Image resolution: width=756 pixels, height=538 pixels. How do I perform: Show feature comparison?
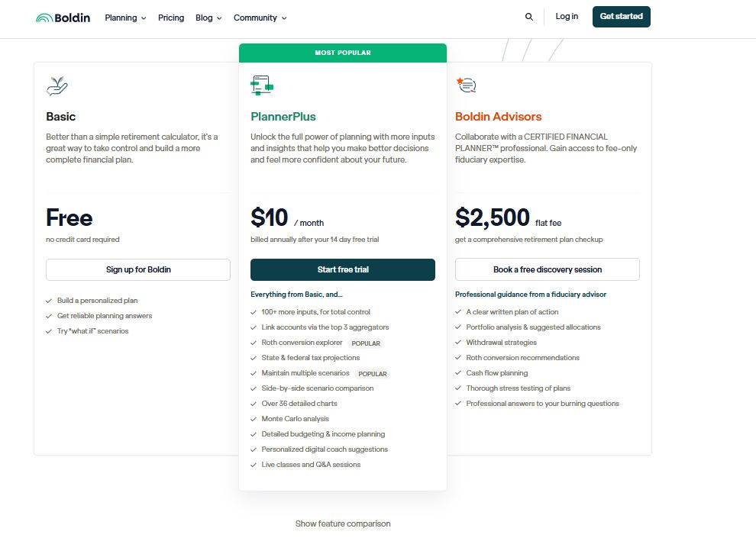pyautogui.click(x=343, y=524)
